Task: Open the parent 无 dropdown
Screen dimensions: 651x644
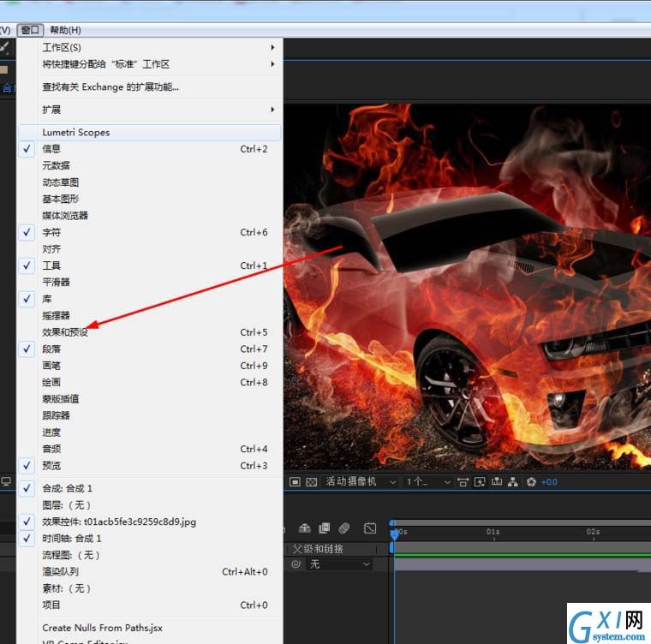Action: (x=339, y=563)
